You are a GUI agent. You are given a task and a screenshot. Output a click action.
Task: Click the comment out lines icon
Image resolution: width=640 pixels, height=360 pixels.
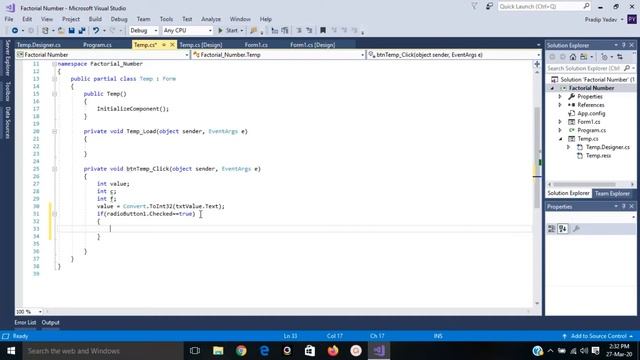(x=299, y=31)
